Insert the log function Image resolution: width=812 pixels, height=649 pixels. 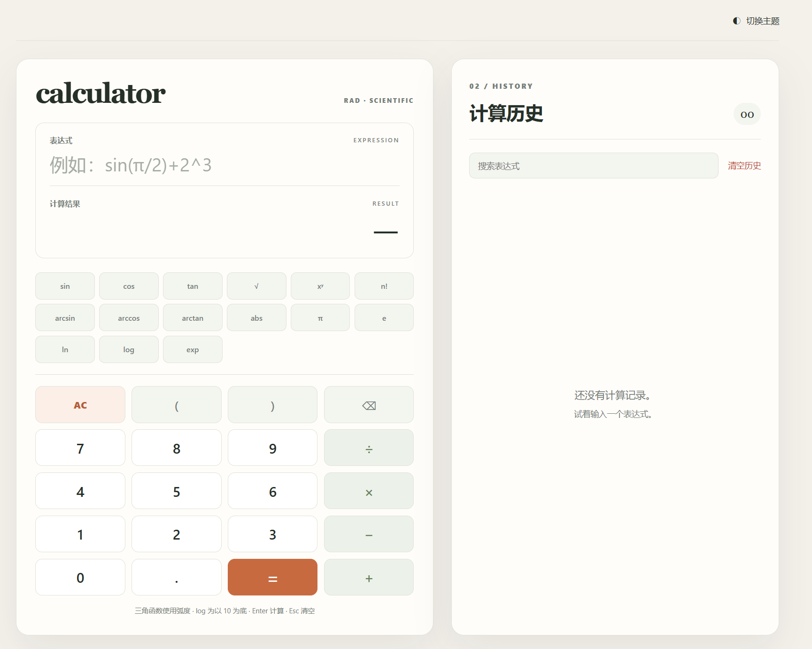(x=129, y=349)
